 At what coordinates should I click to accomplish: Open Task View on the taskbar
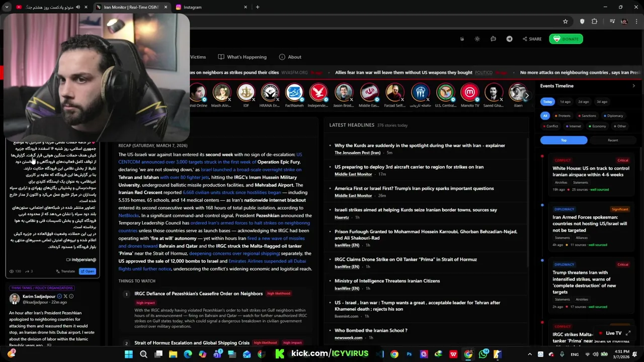point(158,354)
